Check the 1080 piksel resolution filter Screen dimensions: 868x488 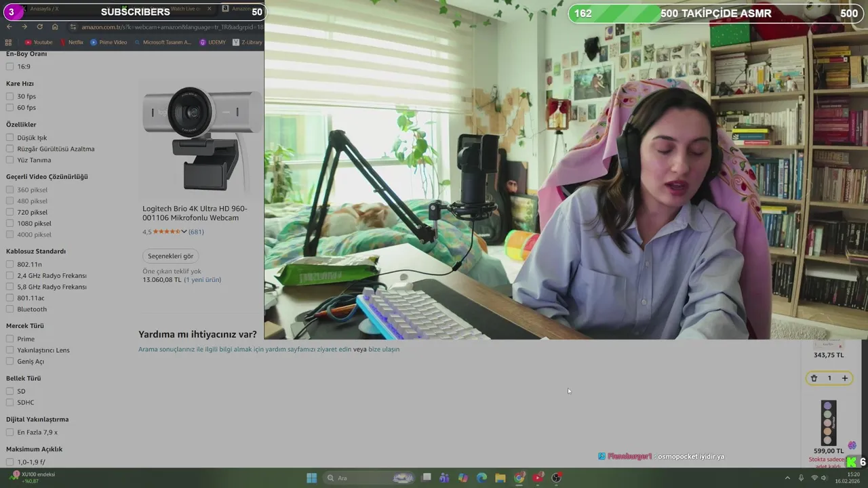pos(9,223)
